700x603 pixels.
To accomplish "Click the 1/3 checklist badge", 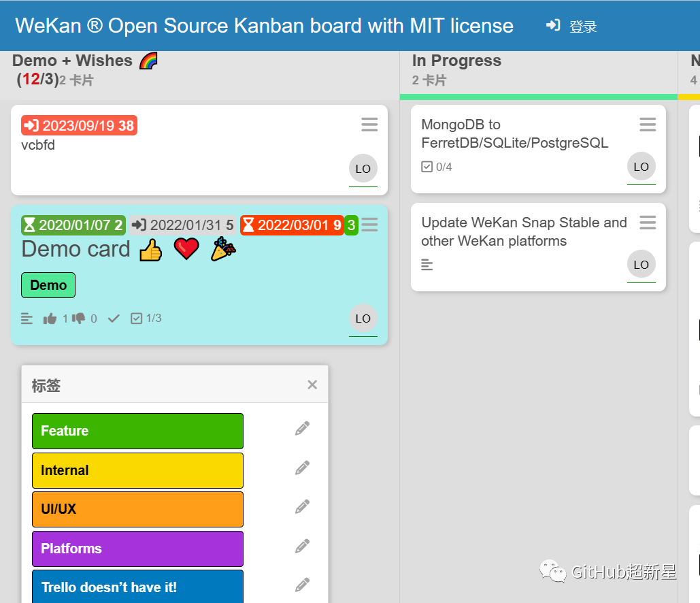I will pos(146,318).
